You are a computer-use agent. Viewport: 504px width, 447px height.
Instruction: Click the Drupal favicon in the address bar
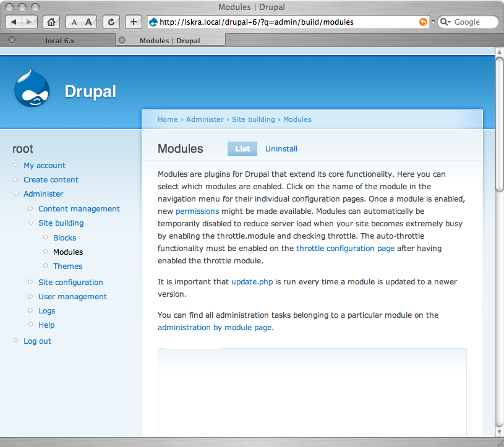(153, 22)
